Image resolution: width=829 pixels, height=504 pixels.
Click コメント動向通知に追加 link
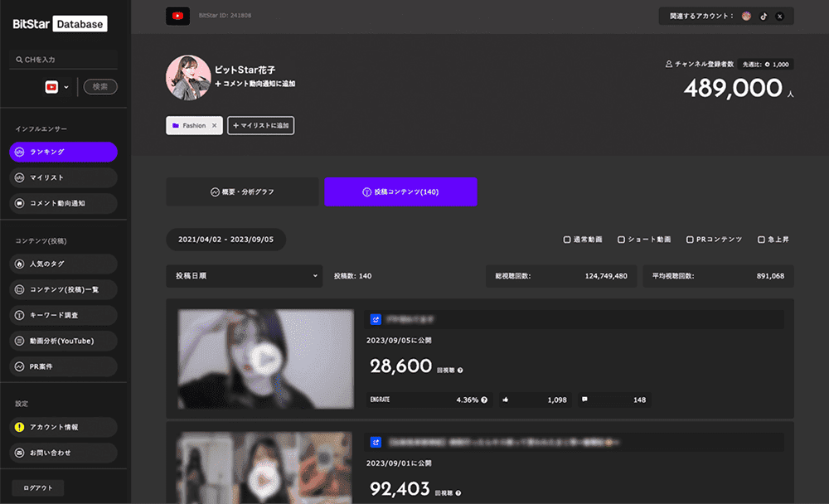click(x=255, y=84)
